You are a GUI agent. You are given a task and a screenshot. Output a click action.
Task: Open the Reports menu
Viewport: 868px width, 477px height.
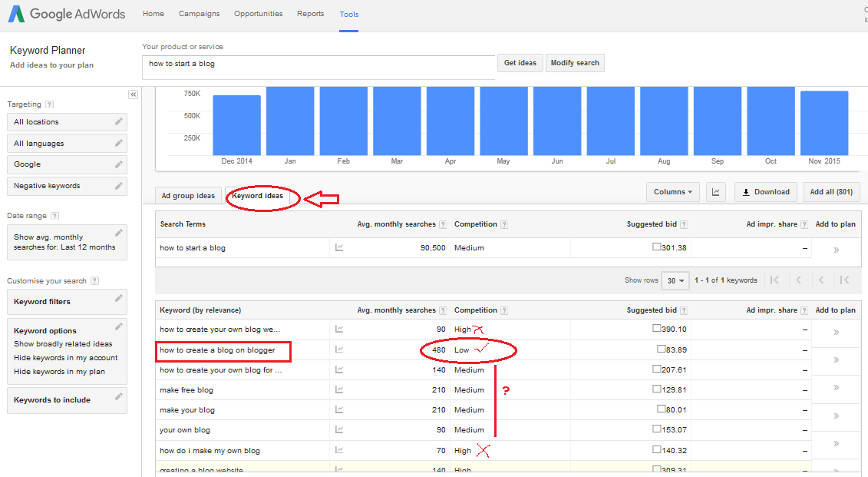coord(311,14)
